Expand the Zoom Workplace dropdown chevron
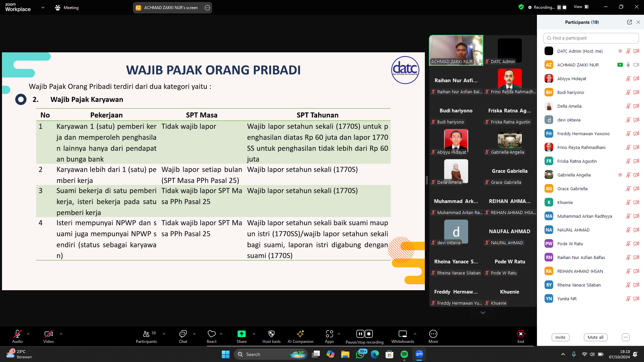 (x=43, y=7)
